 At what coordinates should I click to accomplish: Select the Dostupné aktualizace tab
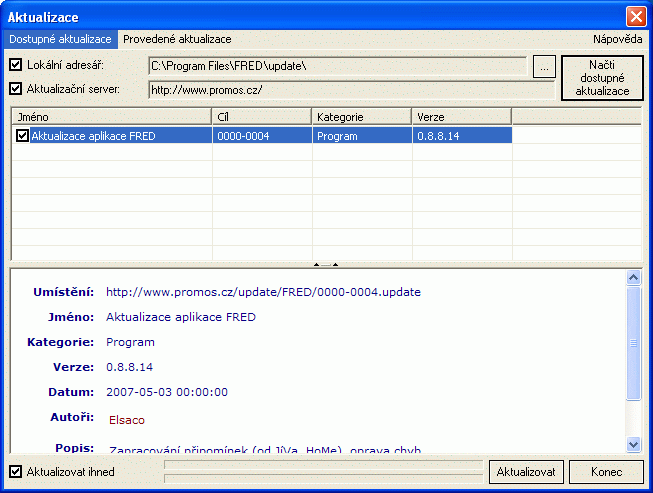pyautogui.click(x=60, y=39)
